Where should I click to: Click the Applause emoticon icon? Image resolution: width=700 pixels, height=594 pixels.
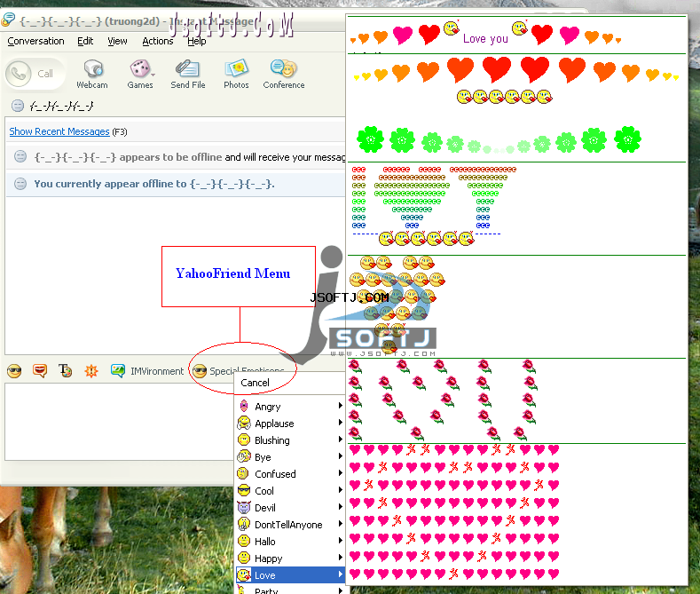click(244, 423)
